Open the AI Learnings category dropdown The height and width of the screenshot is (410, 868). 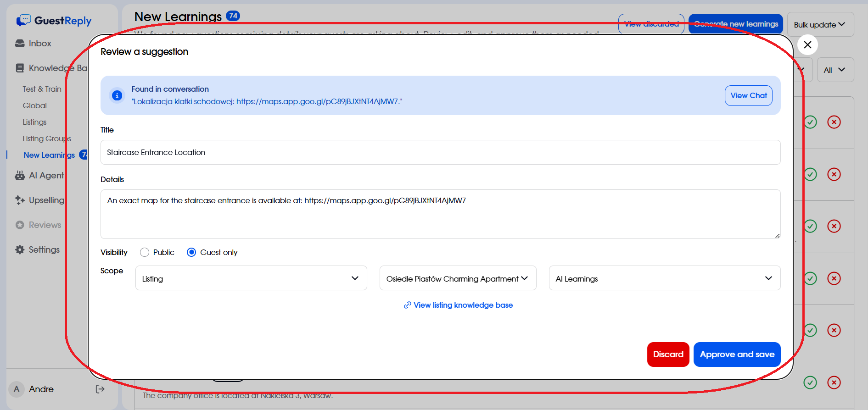(x=664, y=278)
